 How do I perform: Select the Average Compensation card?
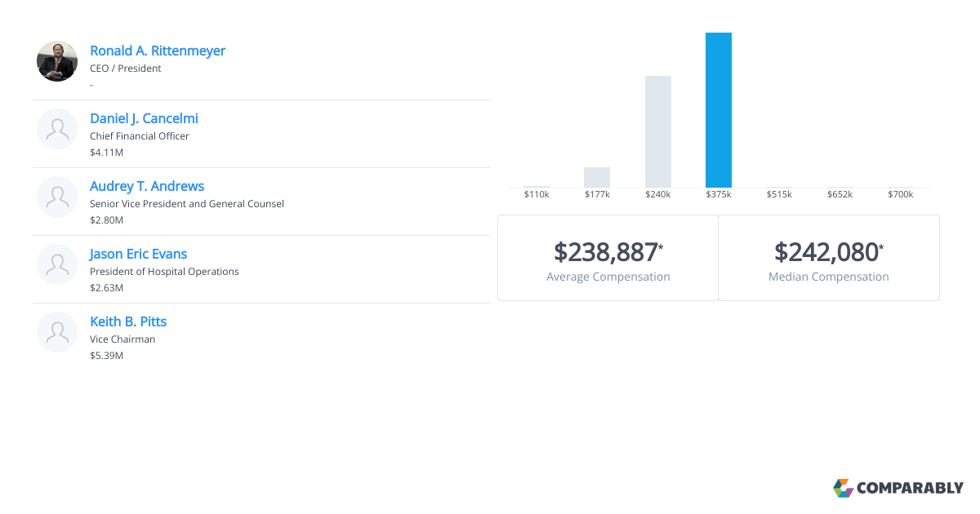(x=608, y=258)
